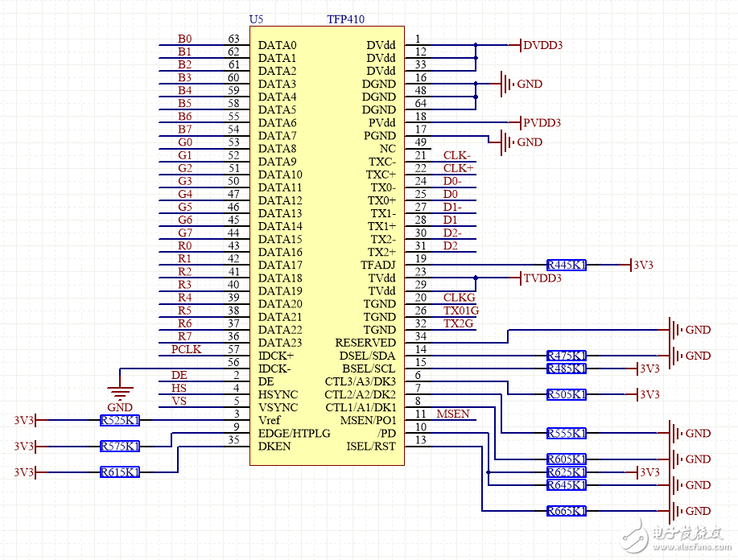Click the DATA23 pin name
The image size is (738, 560).
coord(280,343)
